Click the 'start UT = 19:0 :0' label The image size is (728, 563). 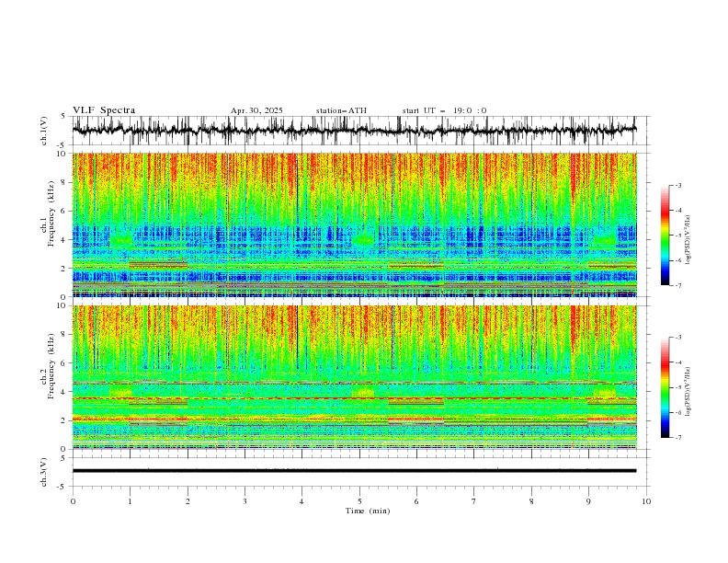[x=444, y=110]
